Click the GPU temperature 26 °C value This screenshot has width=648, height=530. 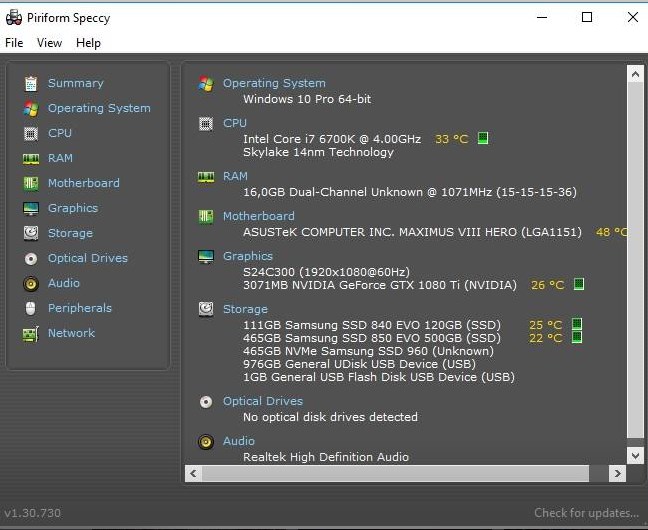click(x=548, y=285)
